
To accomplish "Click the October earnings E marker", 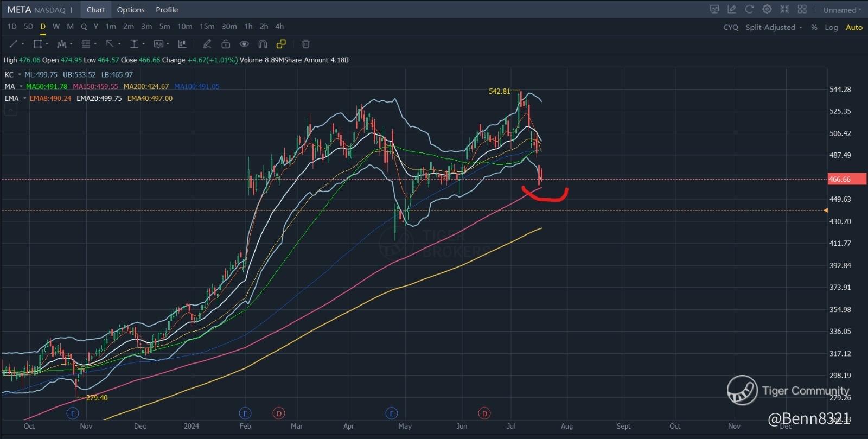I will click(73, 413).
